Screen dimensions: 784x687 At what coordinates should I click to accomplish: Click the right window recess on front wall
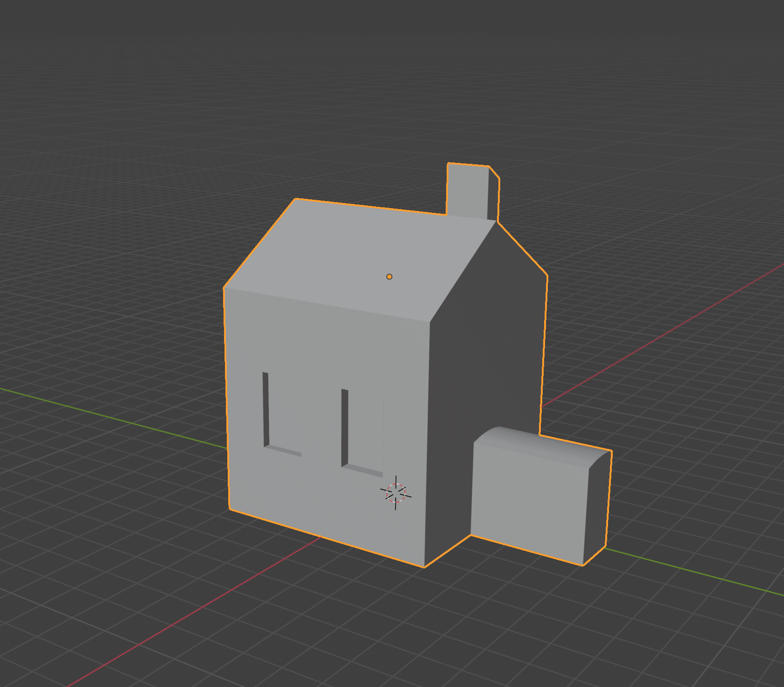coord(363,433)
